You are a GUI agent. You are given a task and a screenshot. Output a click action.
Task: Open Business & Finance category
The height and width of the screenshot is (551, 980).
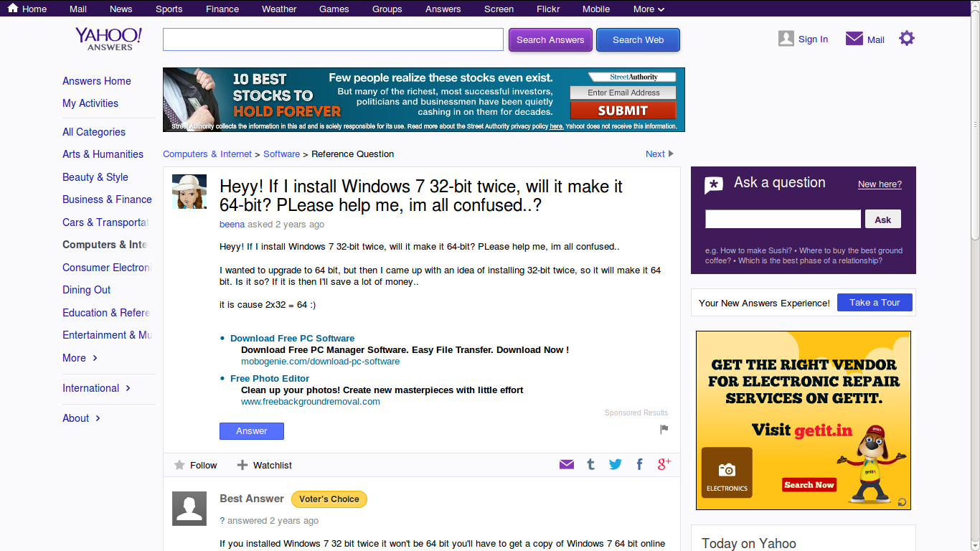pyautogui.click(x=107, y=199)
